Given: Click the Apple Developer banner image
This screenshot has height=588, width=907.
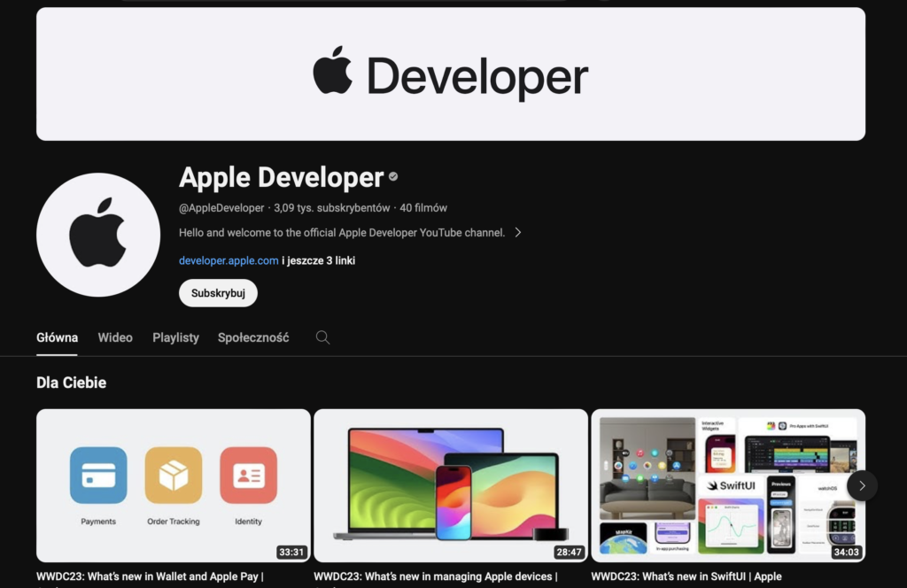Looking at the screenshot, I should pyautogui.click(x=451, y=73).
